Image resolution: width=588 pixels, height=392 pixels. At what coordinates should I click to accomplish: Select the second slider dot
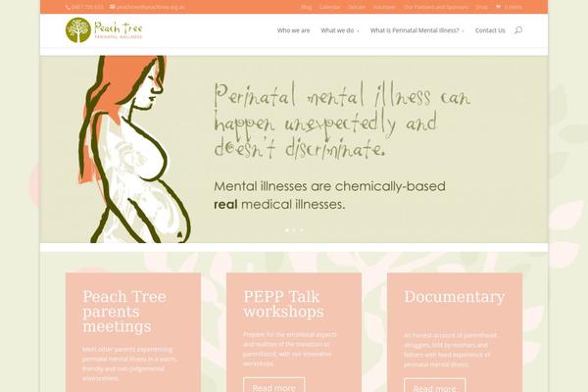(x=294, y=230)
